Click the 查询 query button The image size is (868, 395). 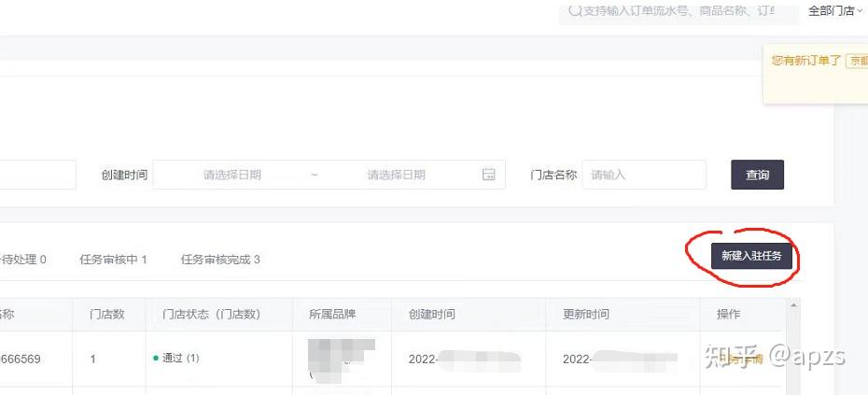757,175
